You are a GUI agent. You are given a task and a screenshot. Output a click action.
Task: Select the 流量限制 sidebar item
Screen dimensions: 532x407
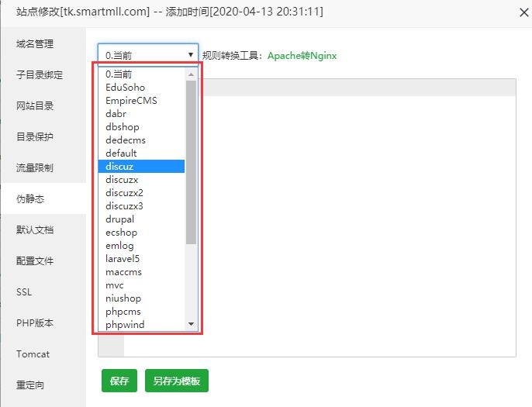pos(35,168)
